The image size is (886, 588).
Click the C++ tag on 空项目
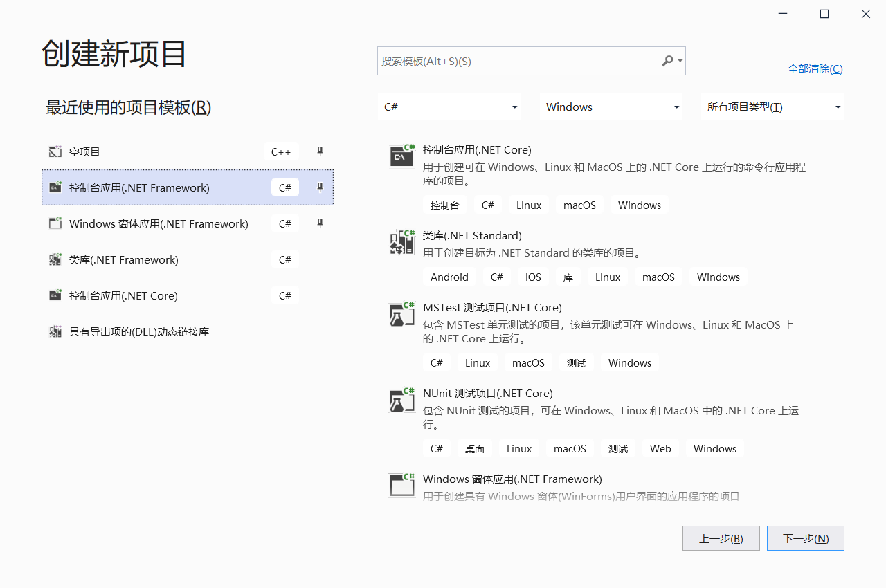(281, 151)
